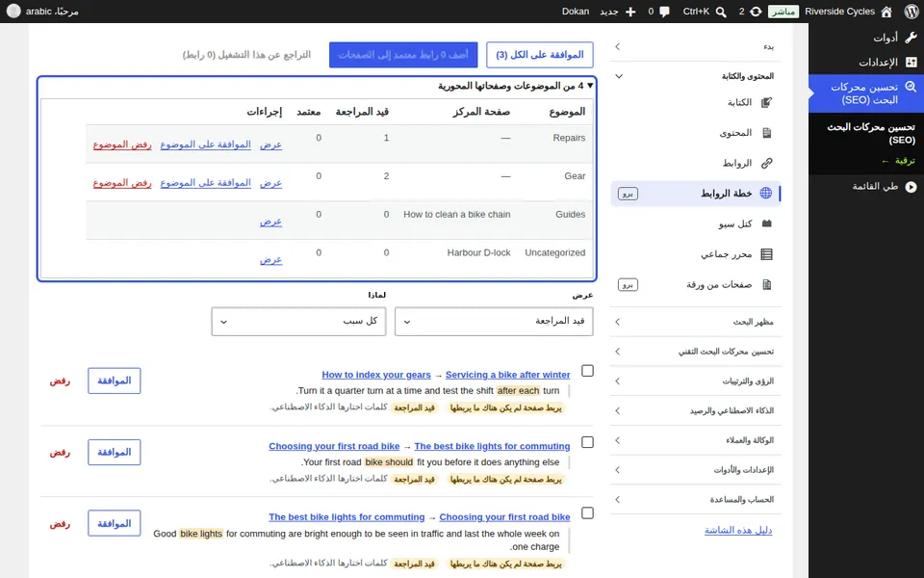Image resolution: width=924 pixels, height=578 pixels.
Task: Click add approved links to pages button
Action: [x=403, y=55]
